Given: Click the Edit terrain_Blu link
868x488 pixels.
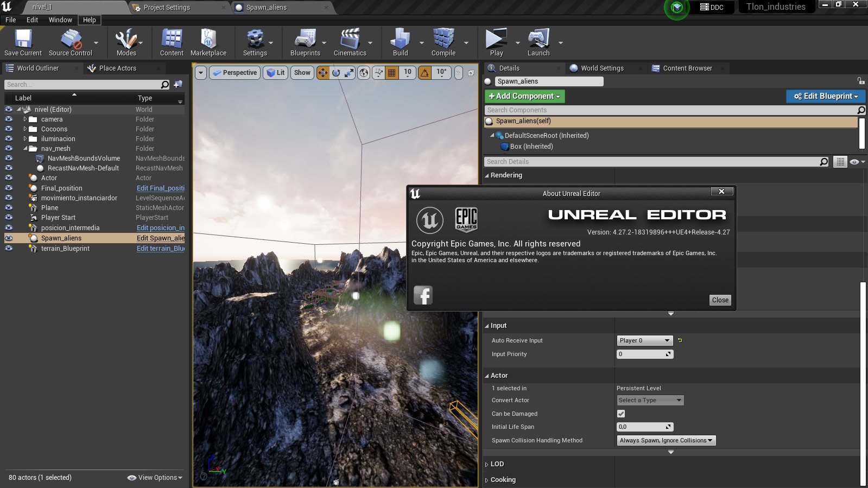Looking at the screenshot, I should pos(161,249).
